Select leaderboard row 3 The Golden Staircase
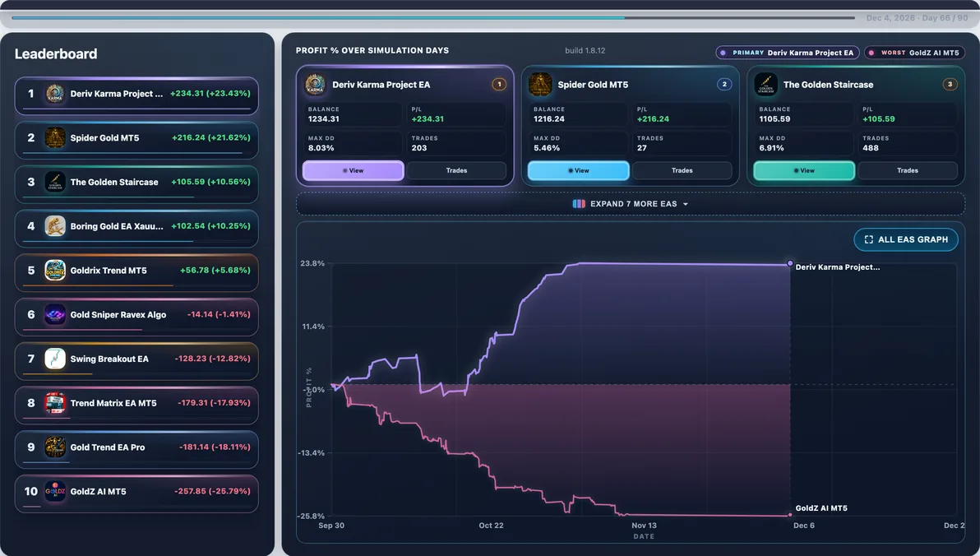Image resolution: width=980 pixels, height=556 pixels. (x=136, y=184)
